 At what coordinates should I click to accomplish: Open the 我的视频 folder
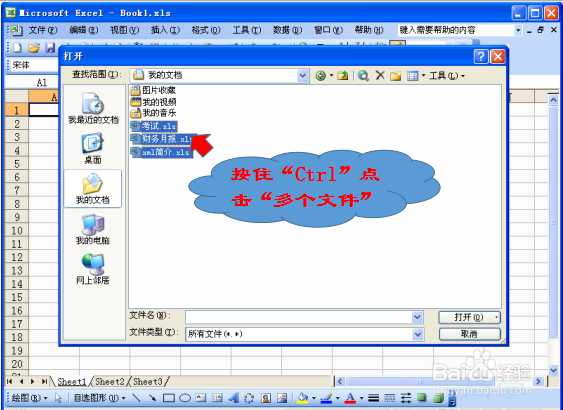[x=153, y=102]
